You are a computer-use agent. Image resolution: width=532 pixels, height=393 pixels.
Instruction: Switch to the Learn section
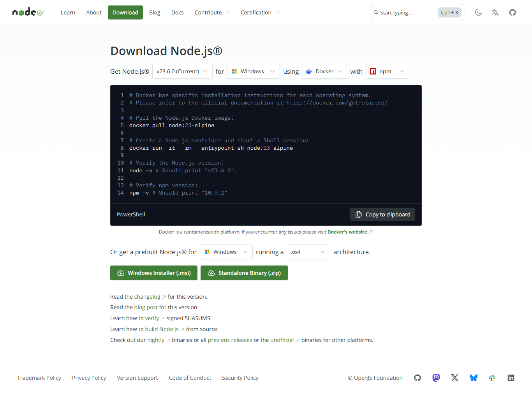pos(68,12)
